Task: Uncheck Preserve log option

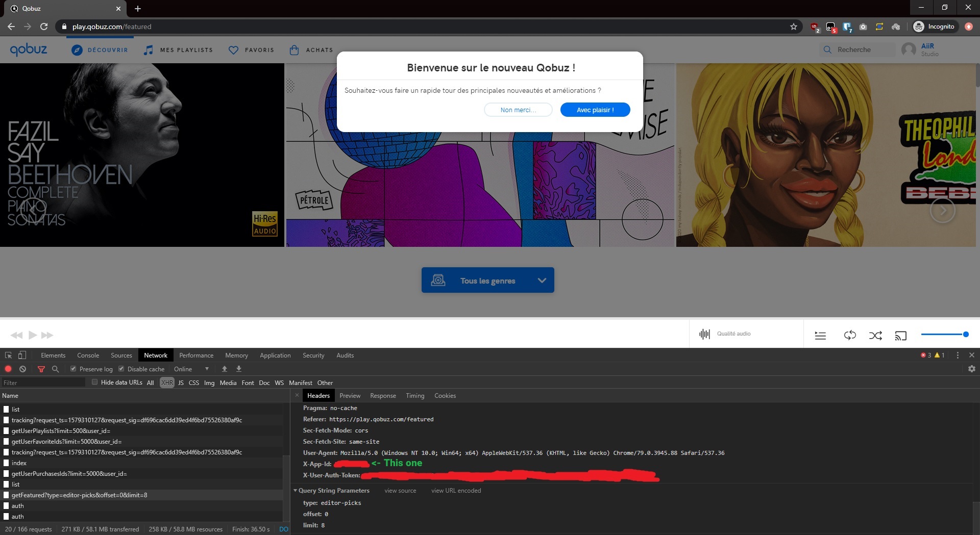Action: [x=73, y=368]
